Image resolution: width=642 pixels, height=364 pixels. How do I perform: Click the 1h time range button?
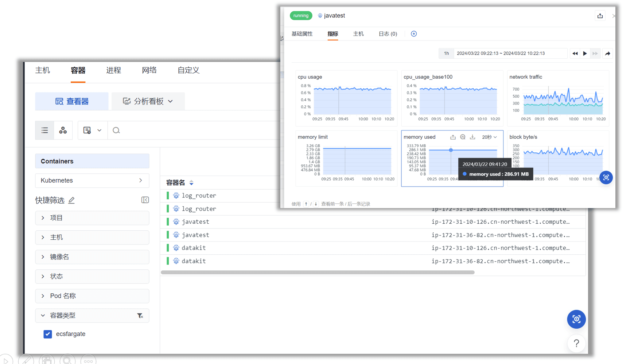click(x=446, y=54)
